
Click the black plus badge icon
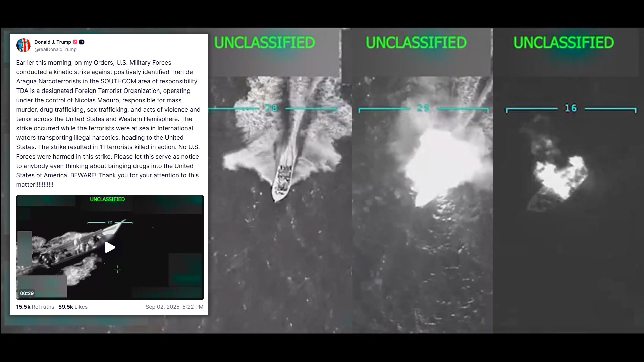(82, 42)
